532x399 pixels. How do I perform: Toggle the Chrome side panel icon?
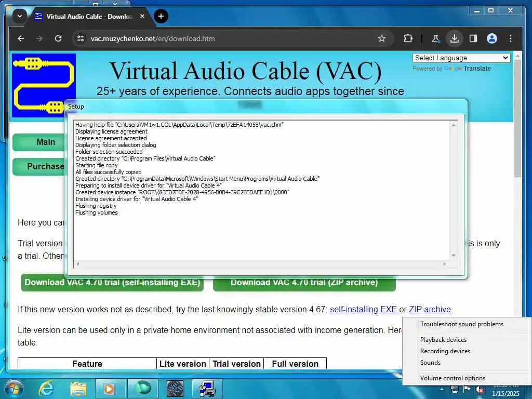[x=473, y=38]
